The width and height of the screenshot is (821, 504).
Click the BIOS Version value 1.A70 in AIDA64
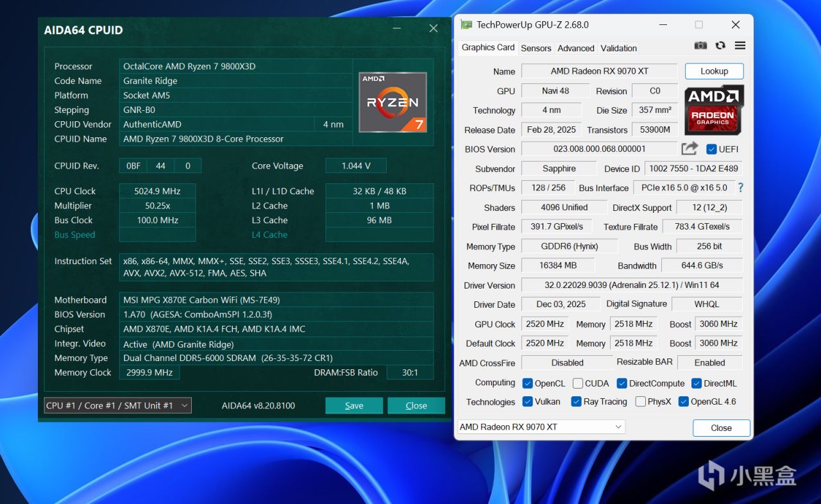(x=276, y=314)
